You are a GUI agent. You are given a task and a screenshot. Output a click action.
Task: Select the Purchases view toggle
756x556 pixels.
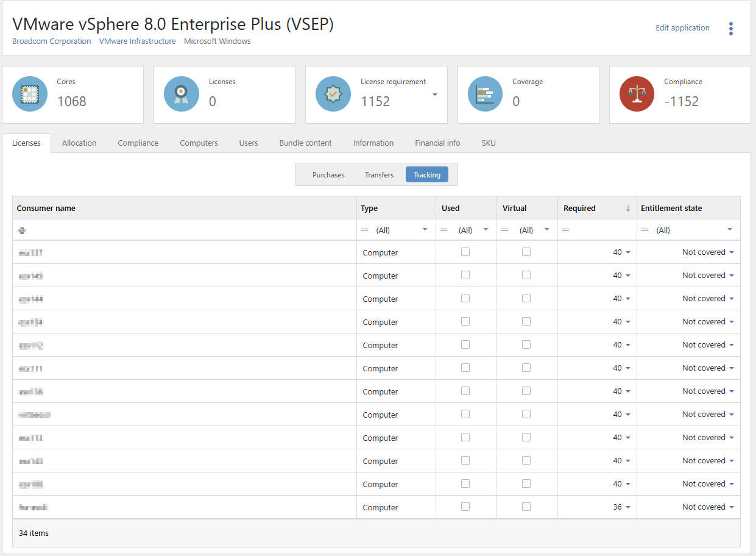[328, 174]
